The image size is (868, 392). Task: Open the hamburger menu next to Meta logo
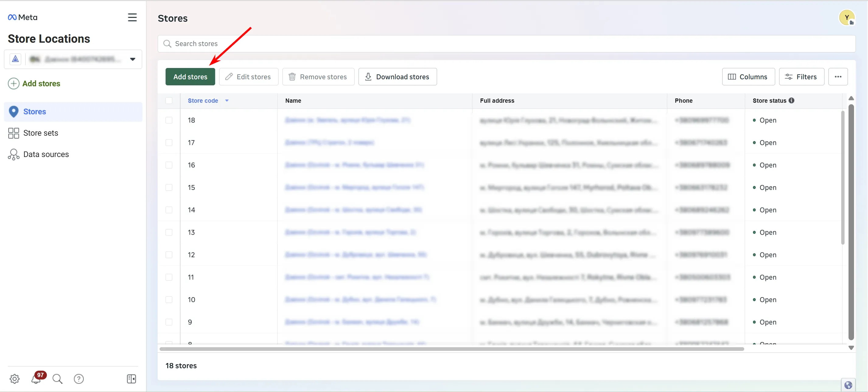[132, 17]
